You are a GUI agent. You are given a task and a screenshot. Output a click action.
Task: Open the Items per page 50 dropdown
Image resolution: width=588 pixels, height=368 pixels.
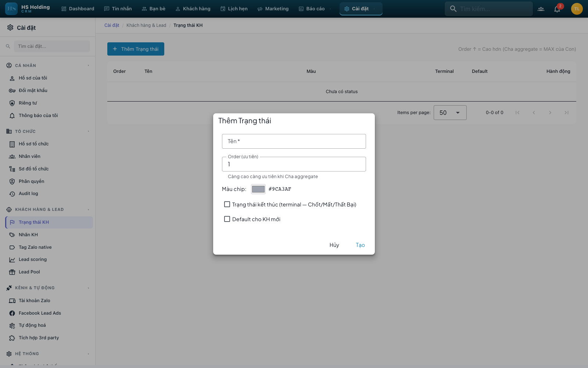click(450, 113)
